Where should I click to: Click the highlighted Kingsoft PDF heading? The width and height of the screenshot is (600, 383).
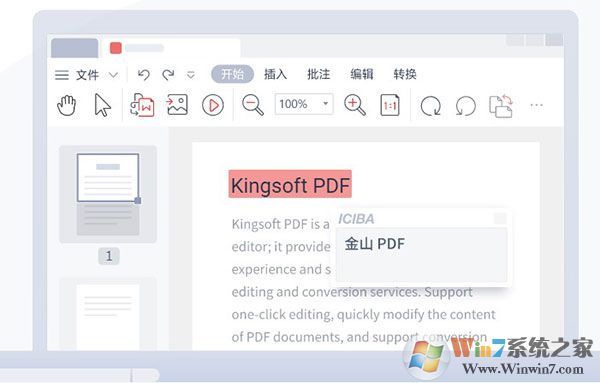point(290,184)
